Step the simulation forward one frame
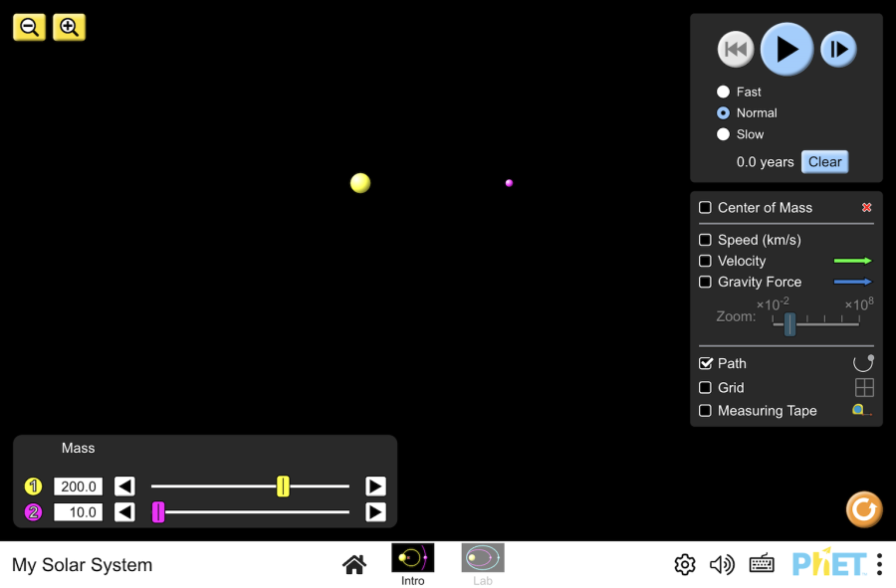The width and height of the screenshot is (896, 588). (838, 49)
